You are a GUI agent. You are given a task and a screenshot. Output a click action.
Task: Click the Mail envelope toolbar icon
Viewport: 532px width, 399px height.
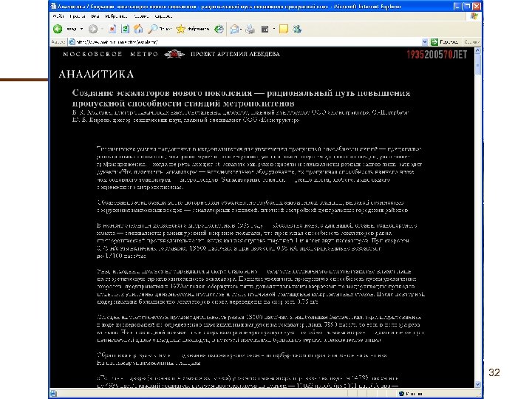point(234,30)
